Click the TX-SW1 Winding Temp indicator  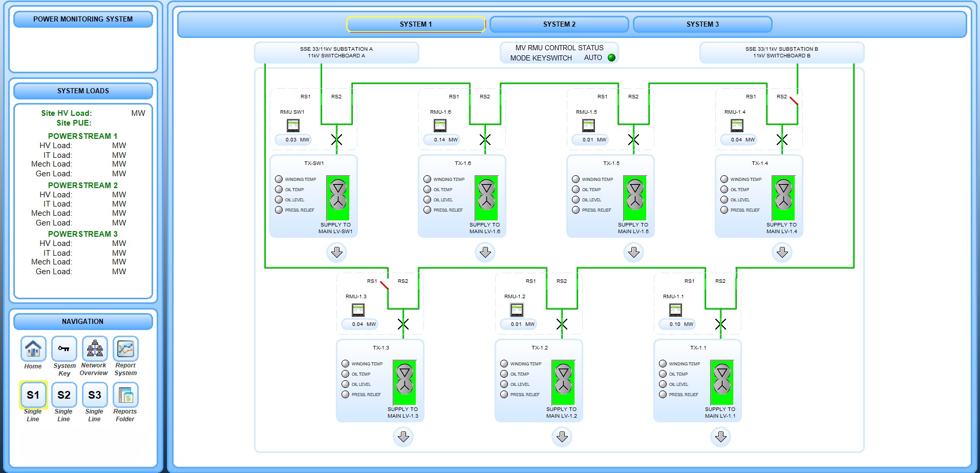tap(279, 179)
